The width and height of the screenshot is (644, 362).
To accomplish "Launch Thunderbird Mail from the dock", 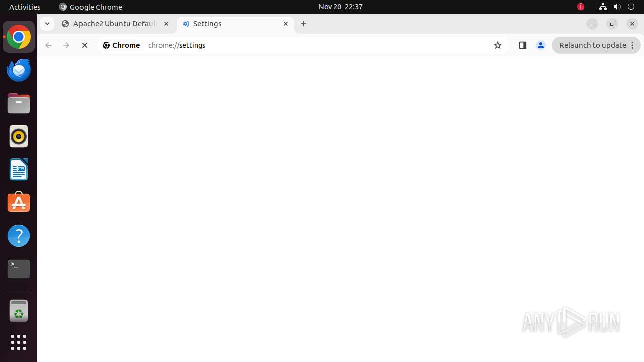I will coord(19,70).
